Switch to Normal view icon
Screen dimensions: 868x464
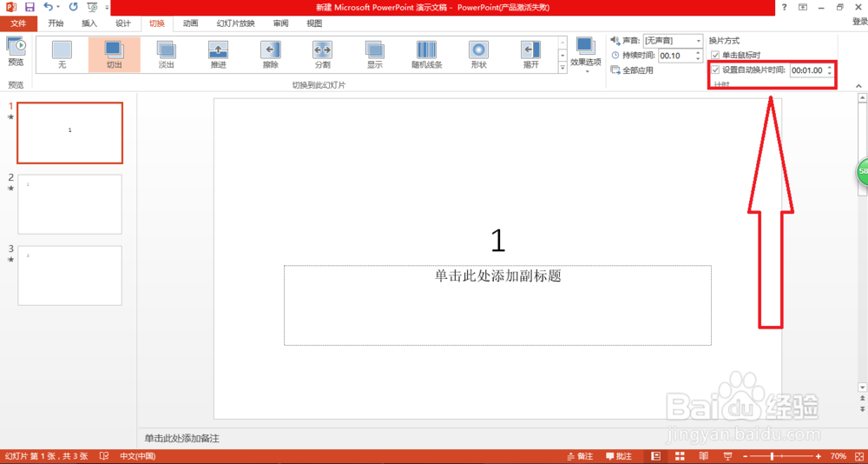[x=656, y=456]
